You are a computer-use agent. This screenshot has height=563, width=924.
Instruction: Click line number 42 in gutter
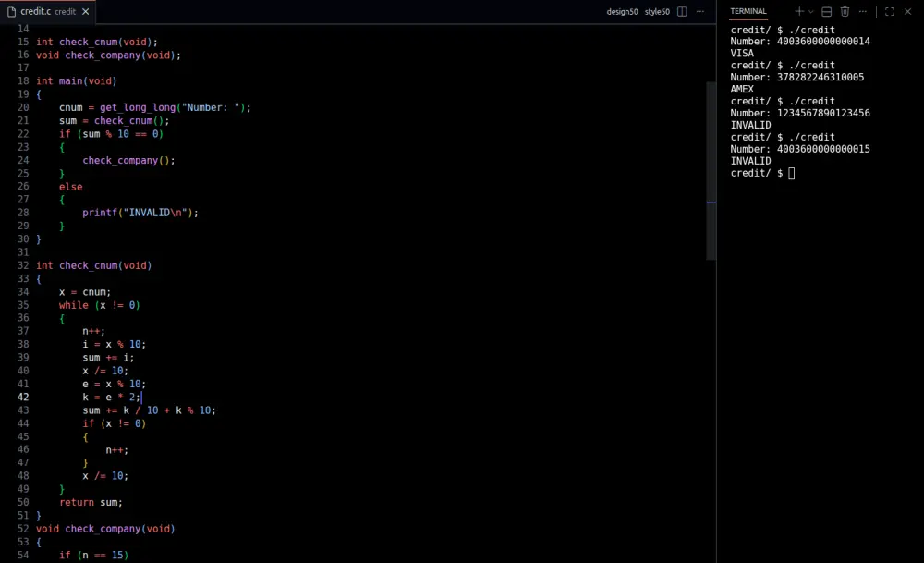(23, 397)
